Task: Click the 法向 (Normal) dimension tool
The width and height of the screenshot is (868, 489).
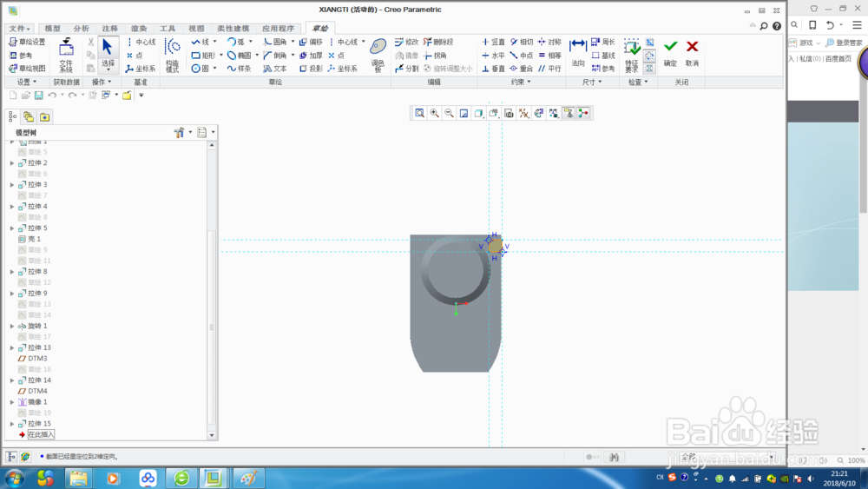Action: coord(578,53)
